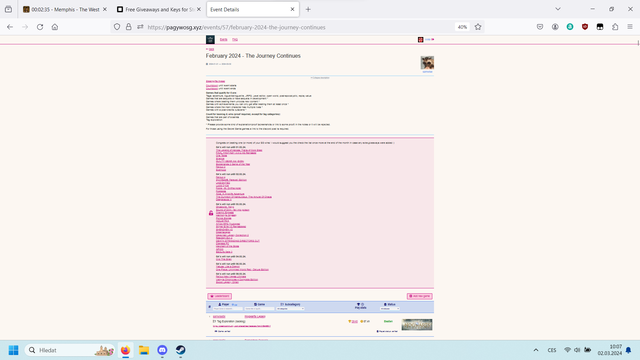Open the browser home page
The width and height of the screenshot is (640, 360).
pos(55,27)
